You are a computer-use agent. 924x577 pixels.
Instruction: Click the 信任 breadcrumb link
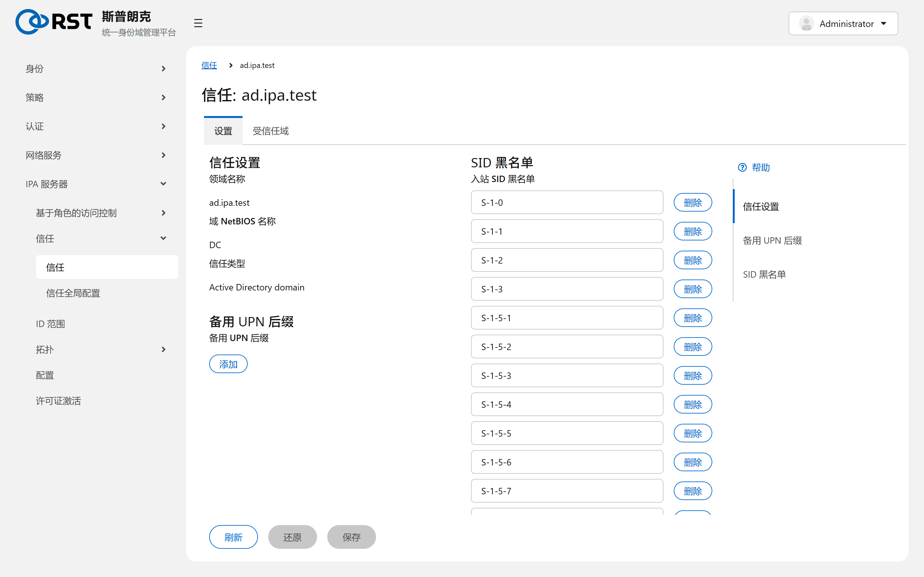pyautogui.click(x=209, y=65)
